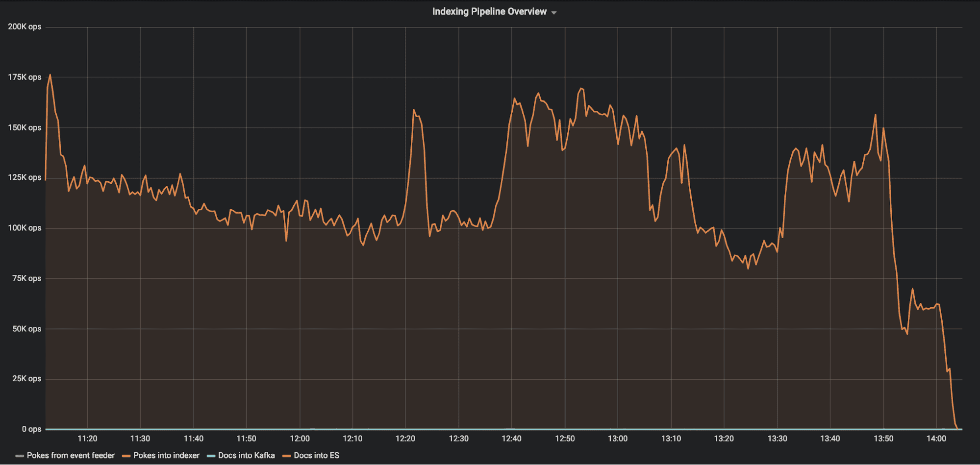Select the 14:00 tick on the time axis

pos(936,439)
